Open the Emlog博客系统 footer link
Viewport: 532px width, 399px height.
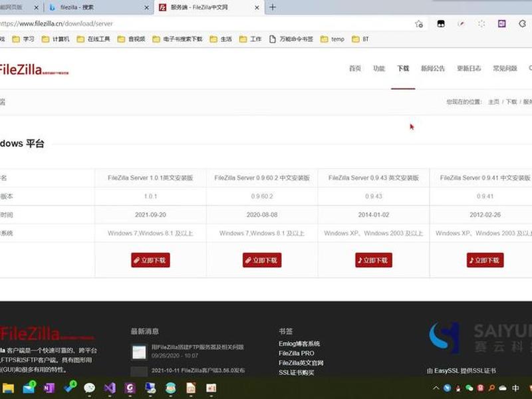point(299,344)
